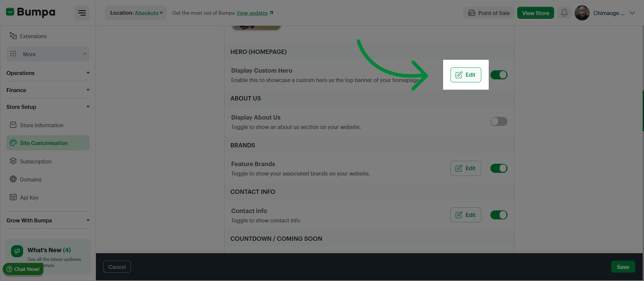The width and height of the screenshot is (644, 281).
Task: Save the customisation changes
Action: pos(623,267)
